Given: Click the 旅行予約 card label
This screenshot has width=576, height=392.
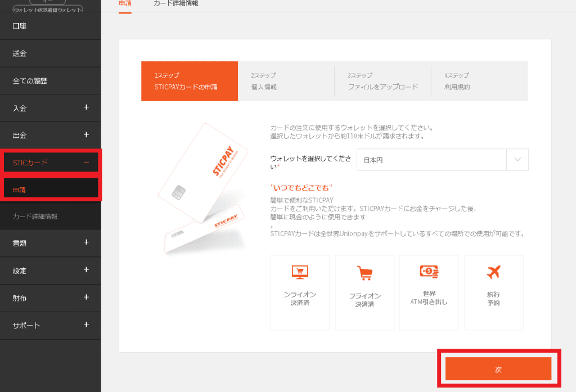Looking at the screenshot, I should [x=493, y=299].
